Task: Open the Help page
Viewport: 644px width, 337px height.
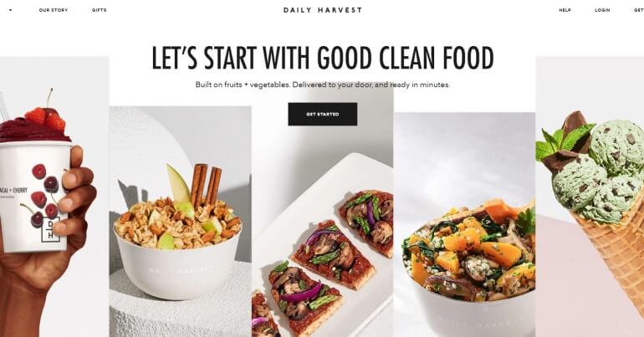Action: [565, 10]
